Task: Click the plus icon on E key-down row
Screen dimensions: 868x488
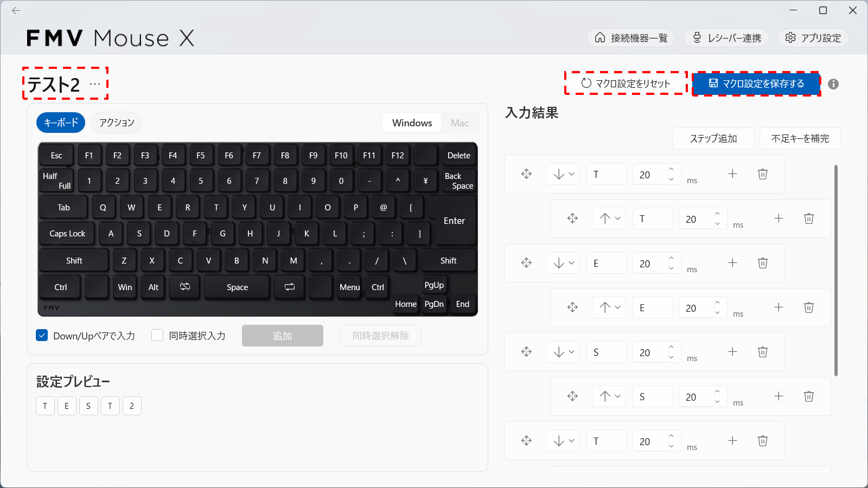Action: (732, 263)
